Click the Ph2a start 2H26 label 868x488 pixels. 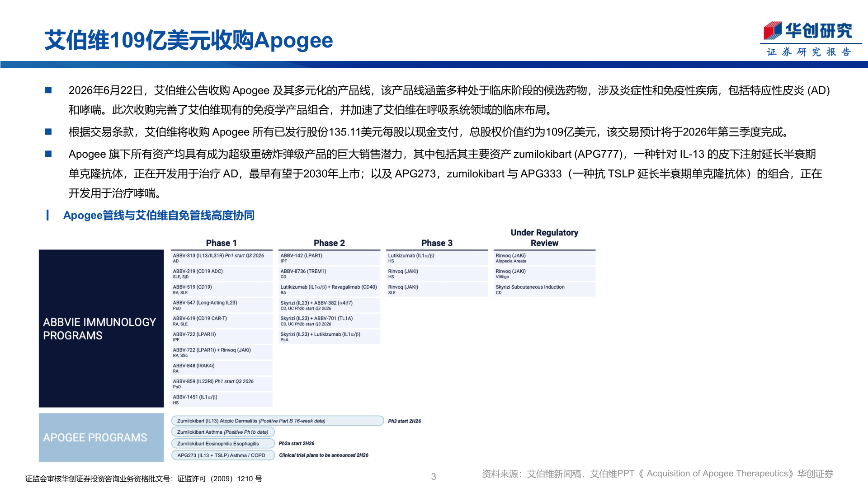pos(297,444)
